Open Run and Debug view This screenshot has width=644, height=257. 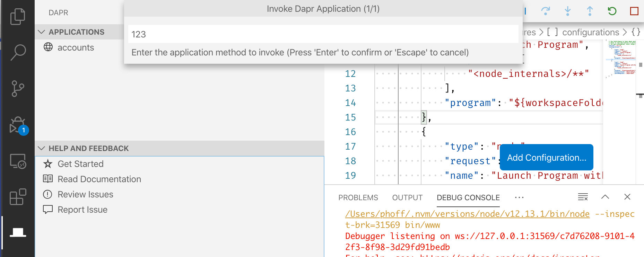18,125
